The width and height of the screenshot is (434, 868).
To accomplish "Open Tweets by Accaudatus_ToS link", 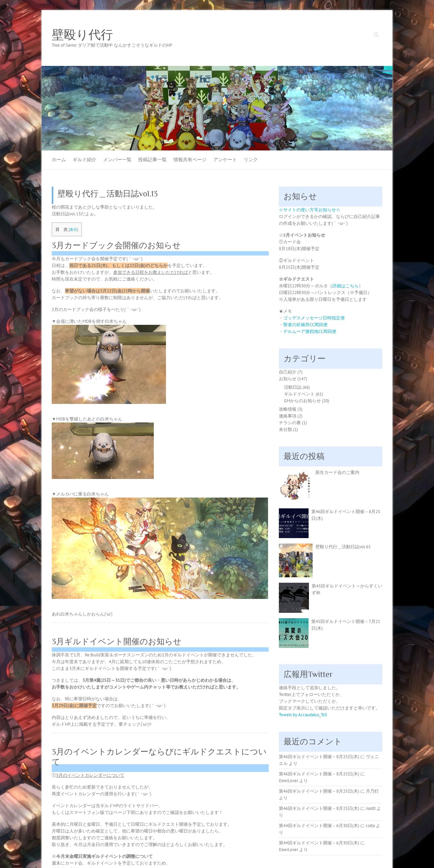I will (x=303, y=715).
